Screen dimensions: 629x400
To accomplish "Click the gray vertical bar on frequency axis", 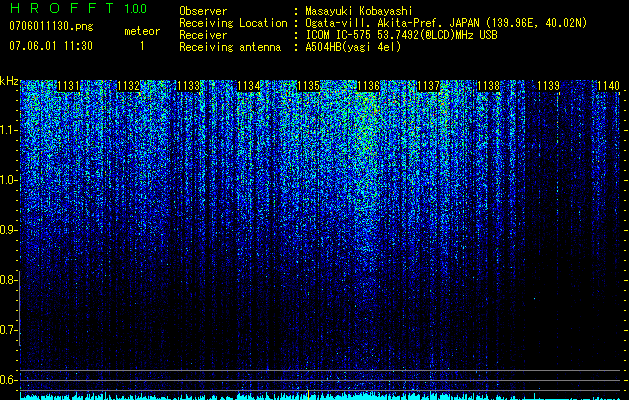I will 20,308.
